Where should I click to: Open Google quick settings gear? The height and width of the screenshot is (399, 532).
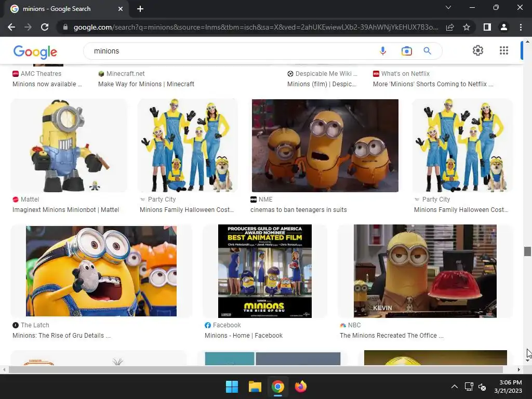pyautogui.click(x=478, y=50)
